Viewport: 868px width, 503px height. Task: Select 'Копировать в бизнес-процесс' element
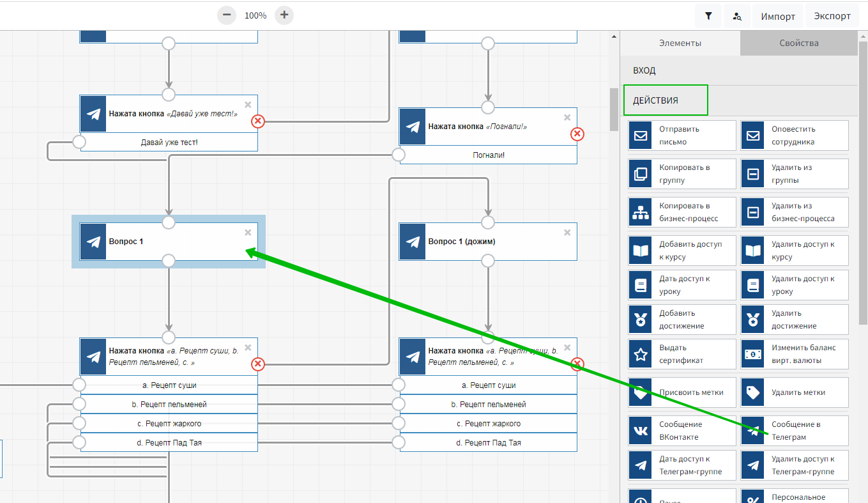click(681, 212)
